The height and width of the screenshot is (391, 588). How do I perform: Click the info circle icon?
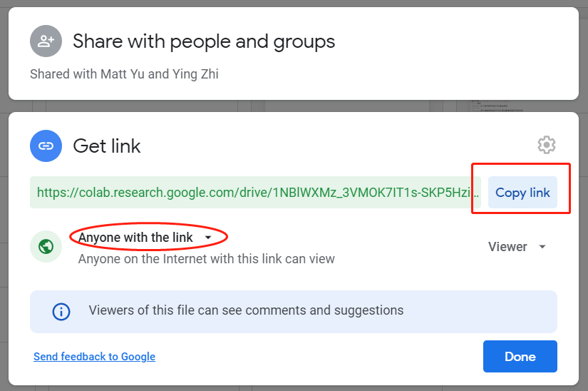61,312
